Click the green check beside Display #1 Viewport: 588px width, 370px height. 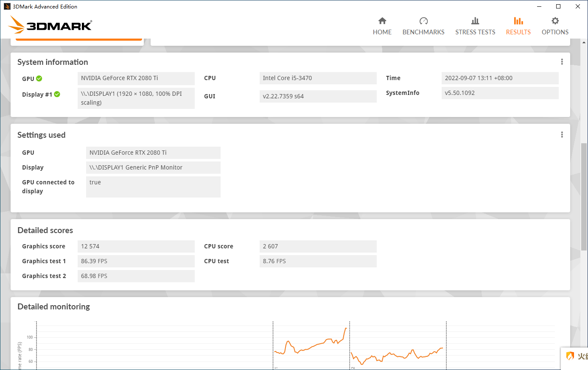pos(57,94)
